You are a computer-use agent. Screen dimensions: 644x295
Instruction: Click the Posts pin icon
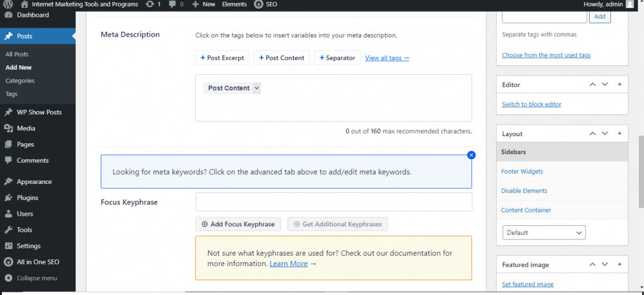[8, 36]
